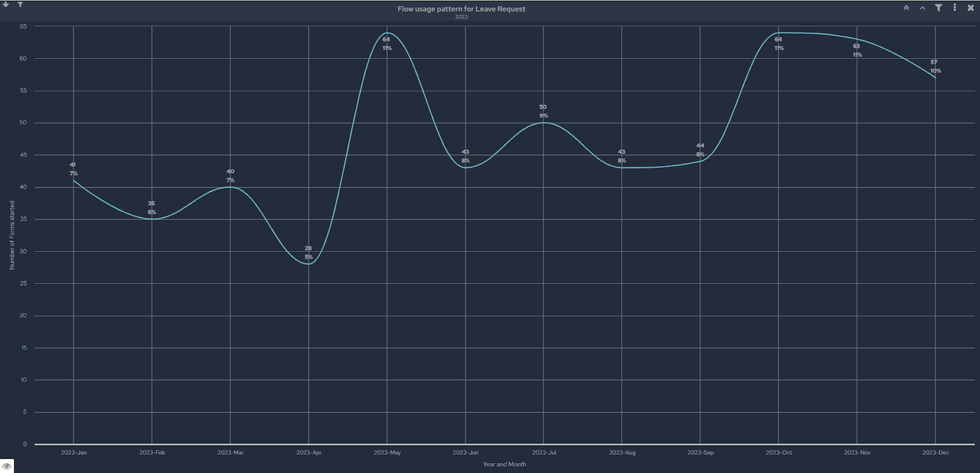Click the double chevron up icon
This screenshot has width=980, height=473.
coord(906,8)
